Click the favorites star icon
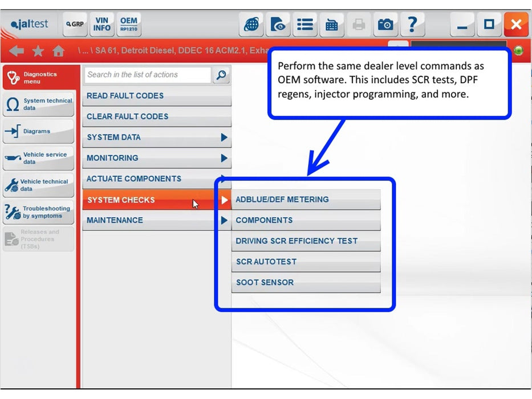Viewport: 532px width, 399px height. pos(38,51)
